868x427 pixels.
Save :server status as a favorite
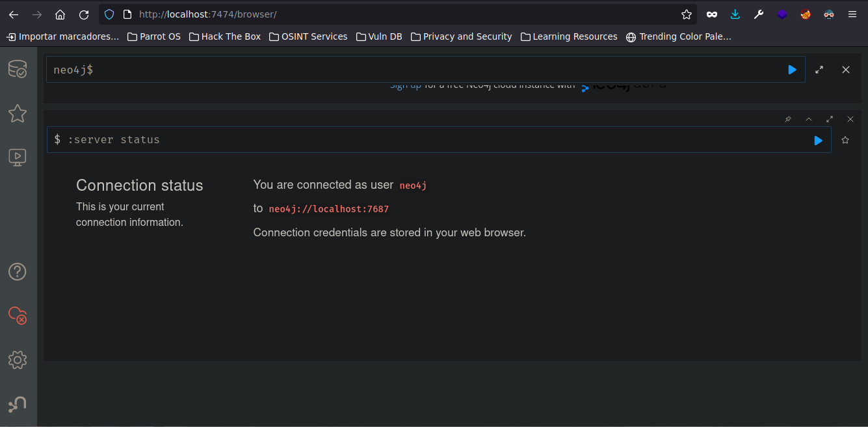[x=845, y=140]
